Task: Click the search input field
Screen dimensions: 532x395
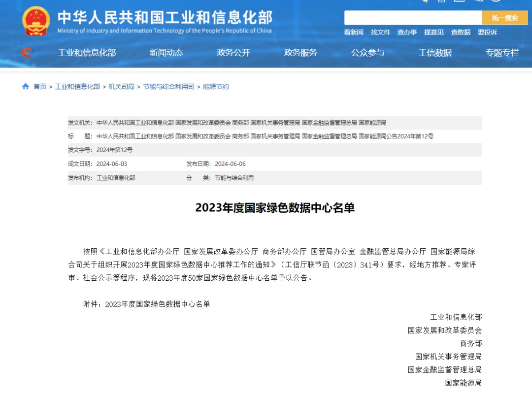Action: click(413, 18)
